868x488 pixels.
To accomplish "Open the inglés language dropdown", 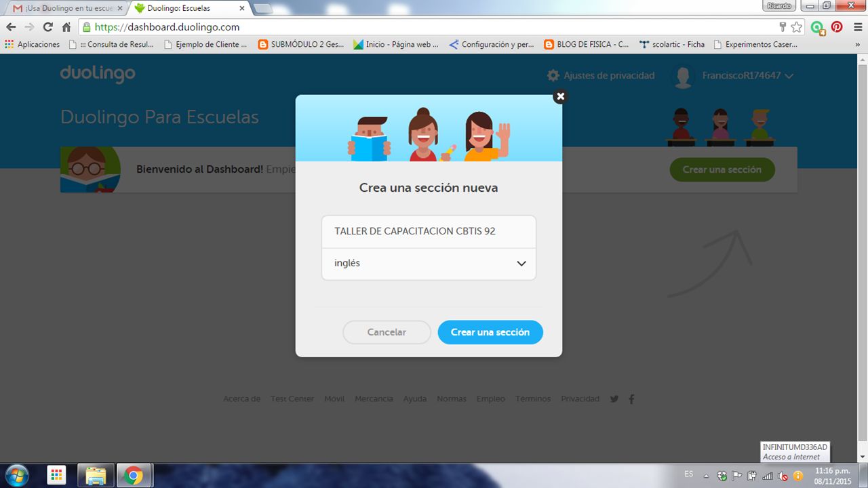I will 429,264.
